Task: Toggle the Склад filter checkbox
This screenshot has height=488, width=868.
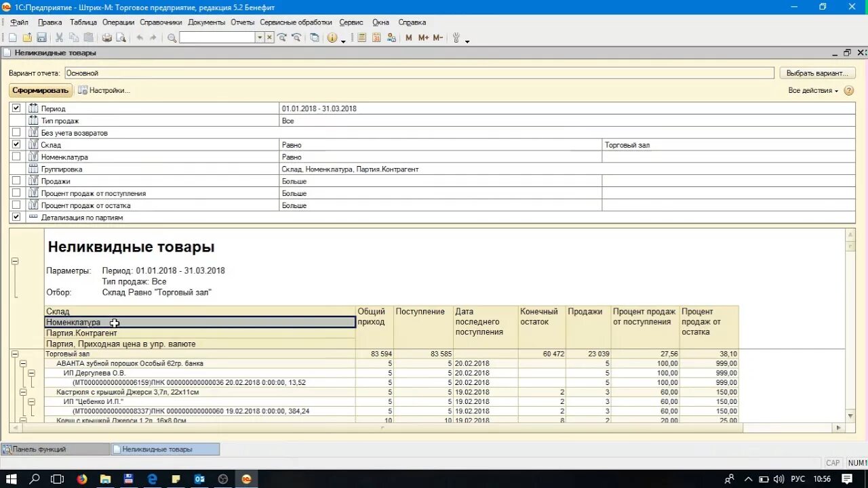Action: click(16, 145)
